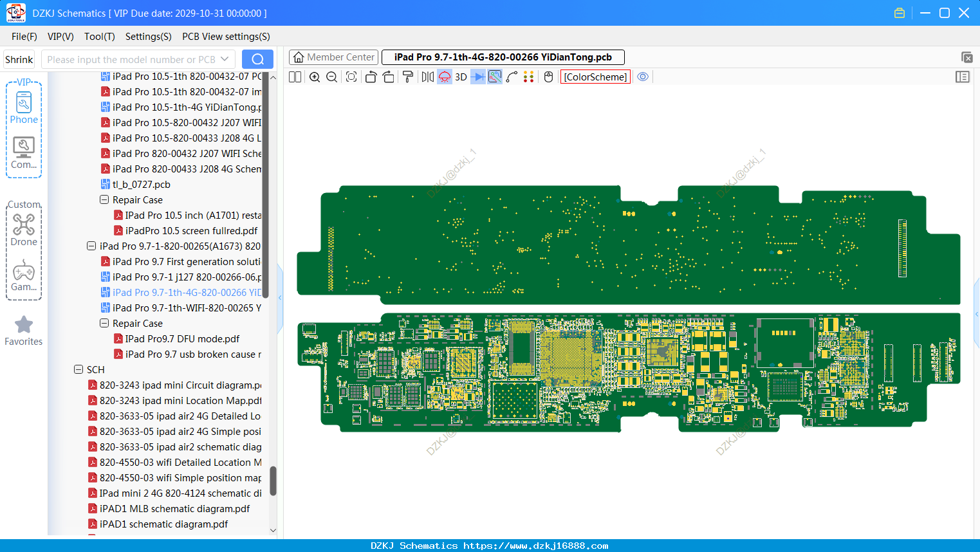Open the Settings(S) menu

[x=149, y=37]
